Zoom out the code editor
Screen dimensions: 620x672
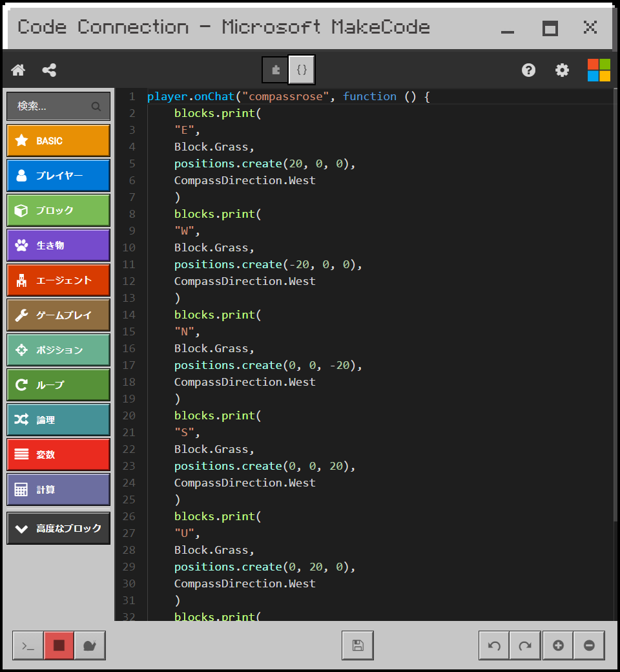[x=589, y=646]
